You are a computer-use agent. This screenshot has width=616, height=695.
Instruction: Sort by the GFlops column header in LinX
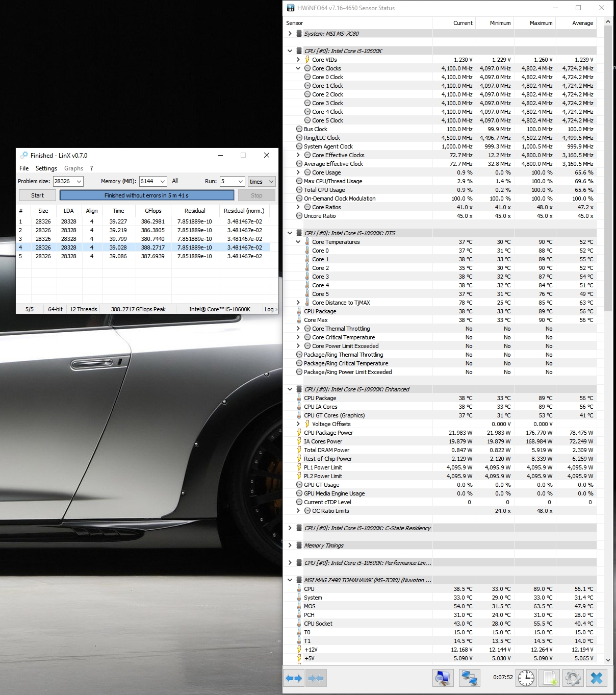[x=153, y=210]
